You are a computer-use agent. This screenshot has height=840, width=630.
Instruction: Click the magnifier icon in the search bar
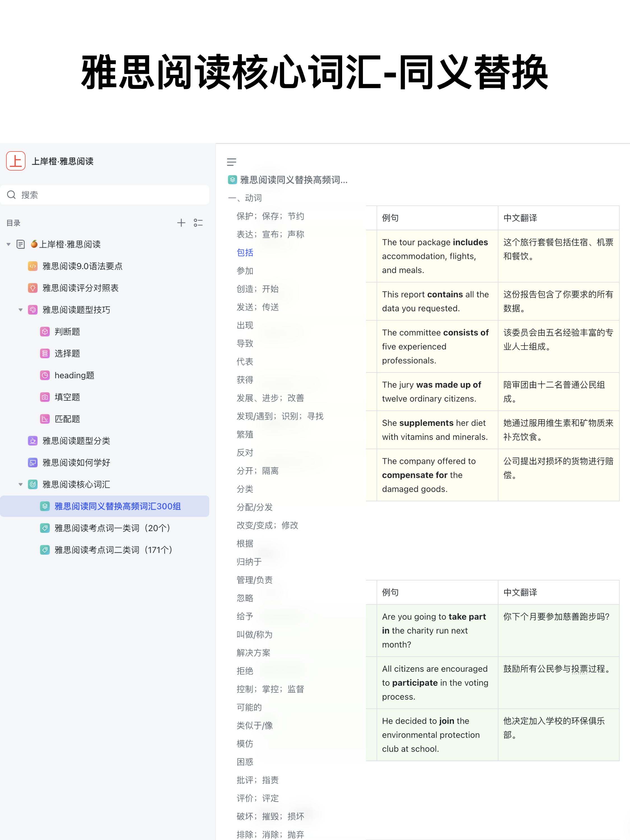point(11,194)
